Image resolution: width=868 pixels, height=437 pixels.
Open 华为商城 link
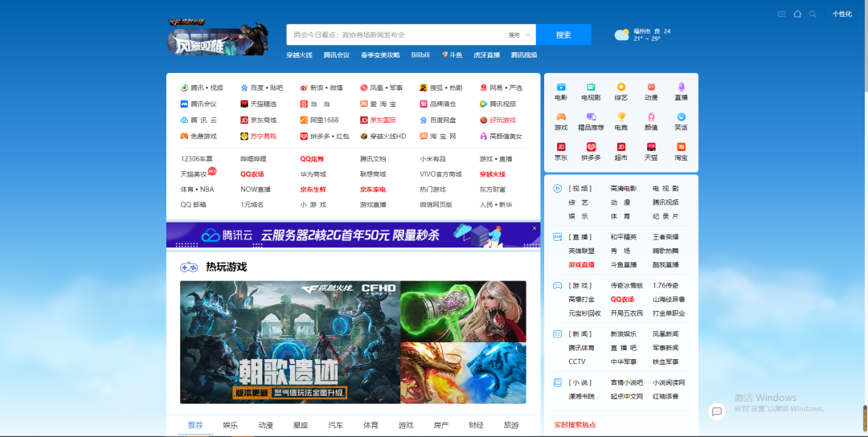pos(313,174)
